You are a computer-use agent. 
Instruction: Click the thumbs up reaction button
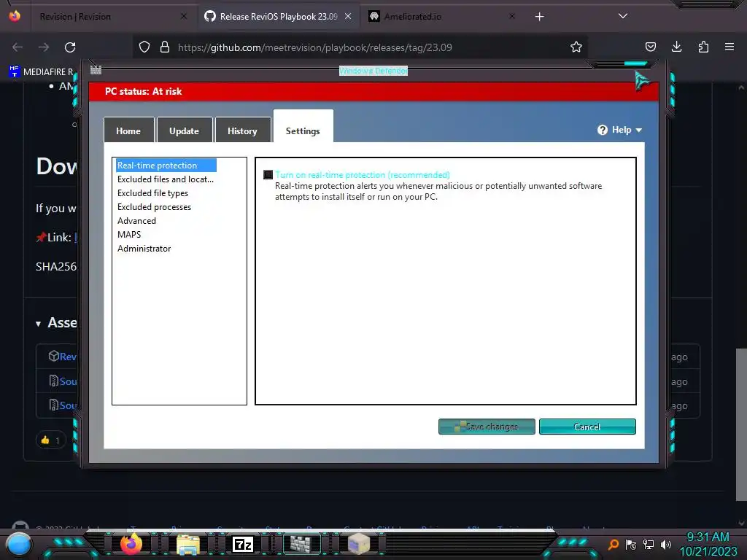pyautogui.click(x=50, y=440)
